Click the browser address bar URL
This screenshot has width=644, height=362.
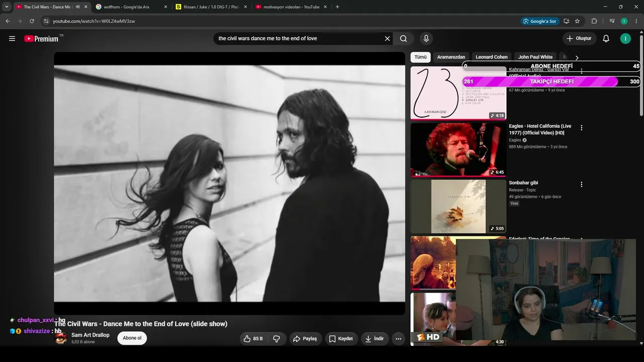94,21
